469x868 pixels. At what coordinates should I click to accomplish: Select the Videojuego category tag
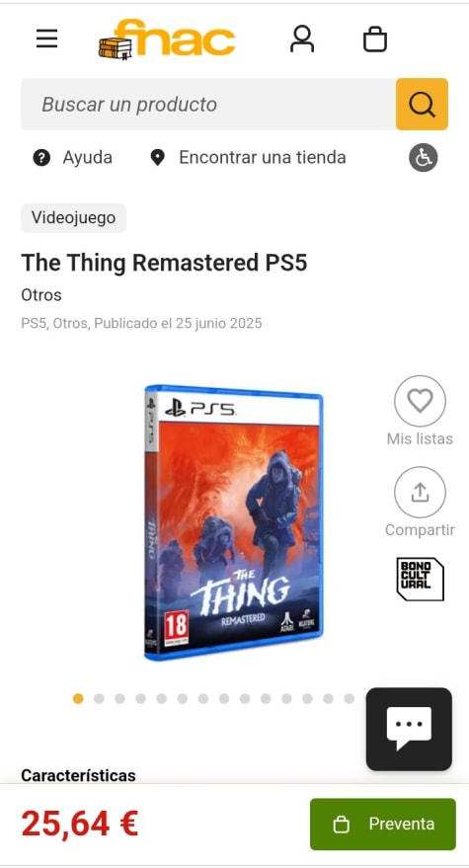coord(74,217)
